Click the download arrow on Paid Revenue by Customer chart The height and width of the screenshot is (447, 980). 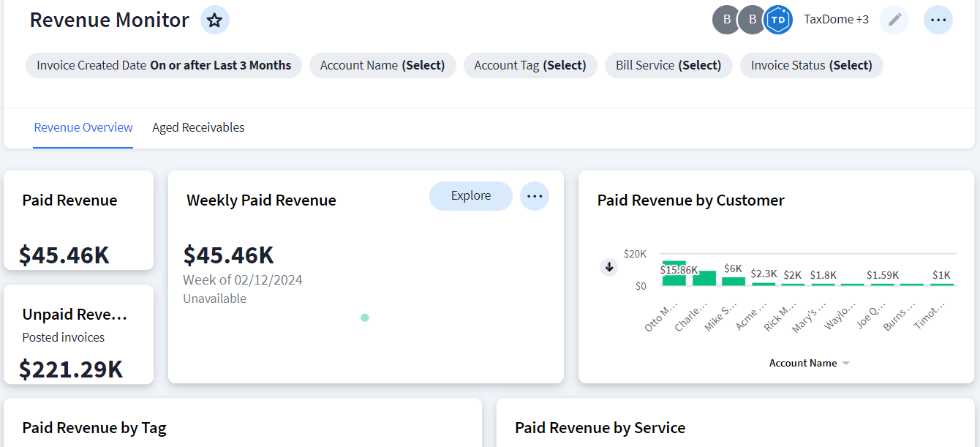609,267
